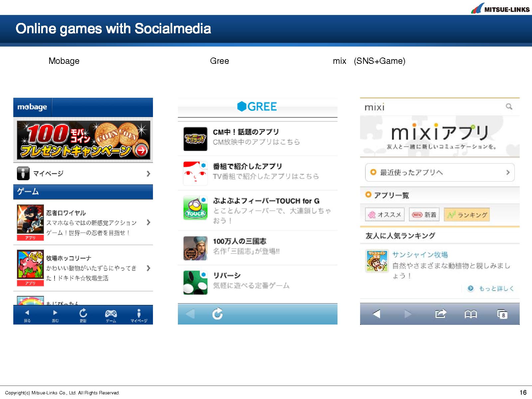Screen dimensions: 532x399
Task: Click 忍者ロワイヤル game thumbnail
Action: tap(30, 220)
